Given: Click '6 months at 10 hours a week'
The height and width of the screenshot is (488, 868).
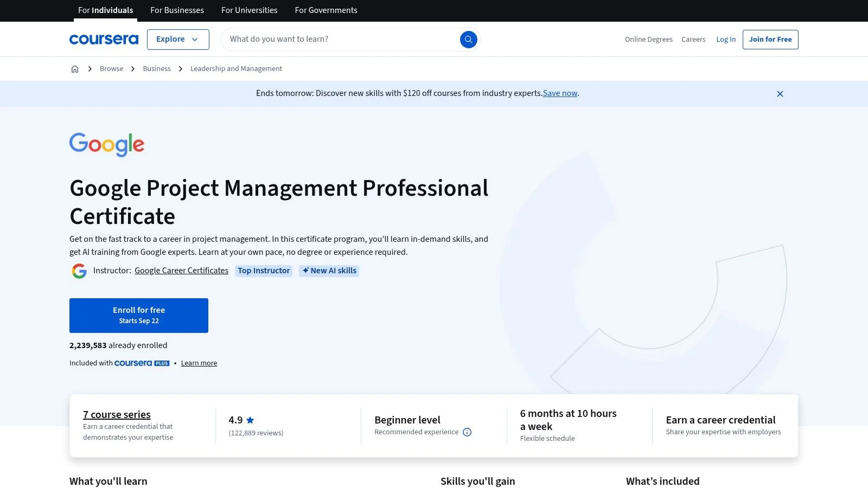Looking at the screenshot, I should pyautogui.click(x=569, y=420).
